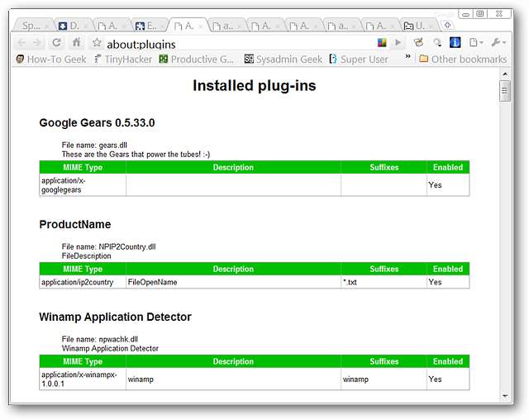Click the address bar showing about:plugins

coord(231,43)
